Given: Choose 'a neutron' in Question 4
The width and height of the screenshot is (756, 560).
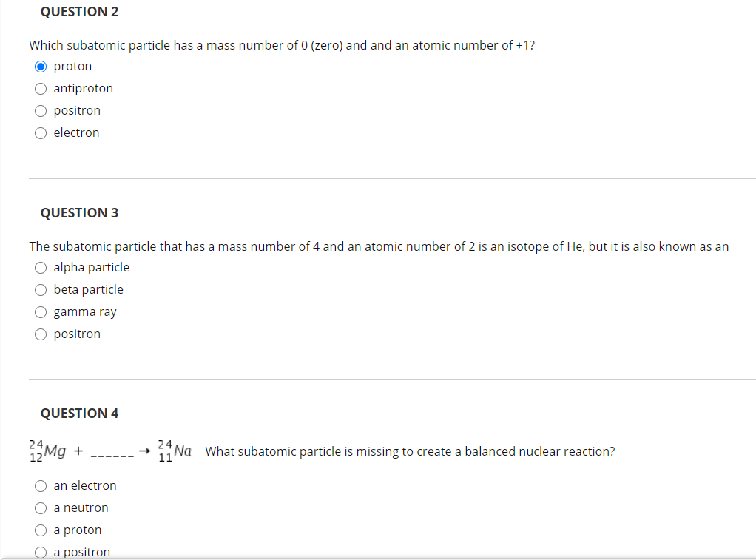Looking at the screenshot, I should 41,507.
